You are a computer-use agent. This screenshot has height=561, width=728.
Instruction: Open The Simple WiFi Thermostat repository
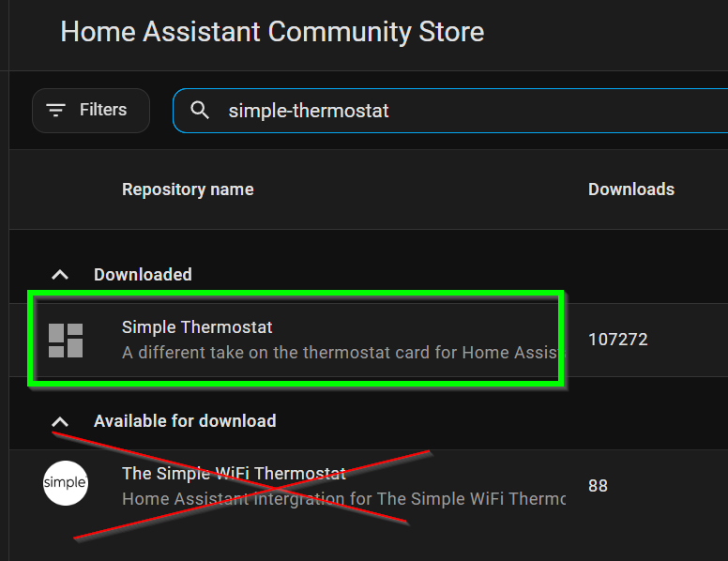pyautogui.click(x=234, y=474)
